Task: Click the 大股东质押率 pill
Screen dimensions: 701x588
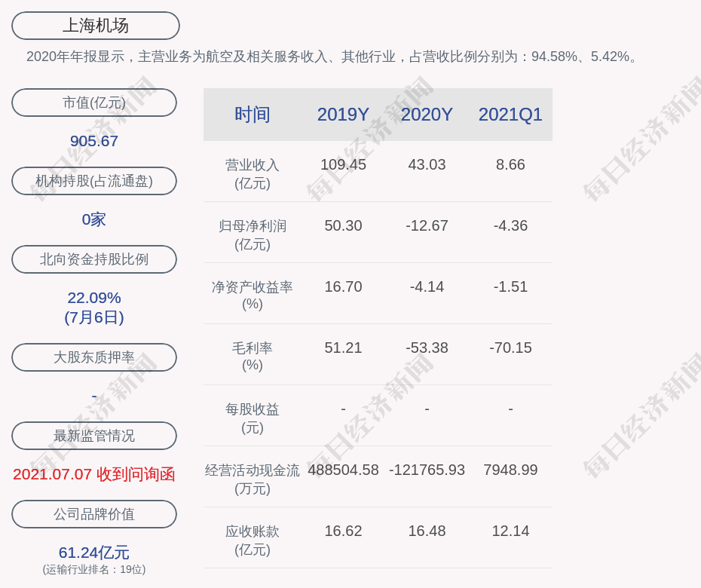Action: pos(94,357)
